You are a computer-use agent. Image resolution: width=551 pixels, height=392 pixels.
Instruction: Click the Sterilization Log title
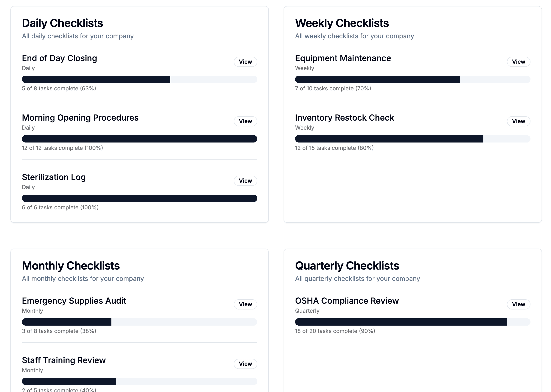pos(54,177)
